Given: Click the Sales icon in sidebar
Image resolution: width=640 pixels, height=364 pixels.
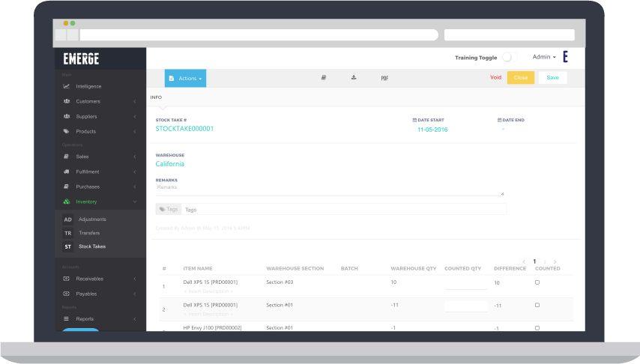Looking at the screenshot, I should click(x=66, y=157).
